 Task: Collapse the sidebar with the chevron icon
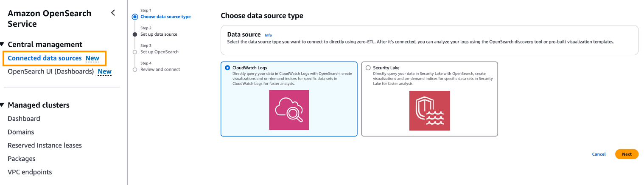pyautogui.click(x=113, y=13)
